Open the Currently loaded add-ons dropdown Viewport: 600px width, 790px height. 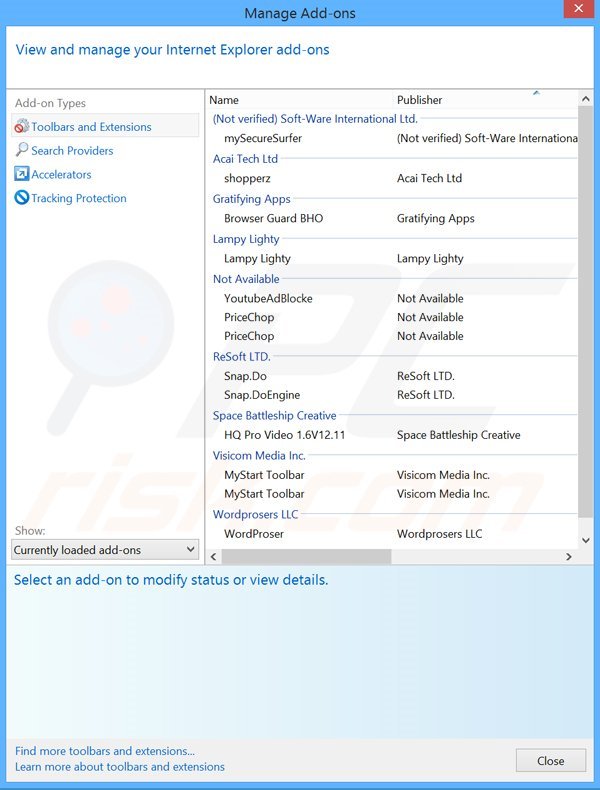(105, 550)
